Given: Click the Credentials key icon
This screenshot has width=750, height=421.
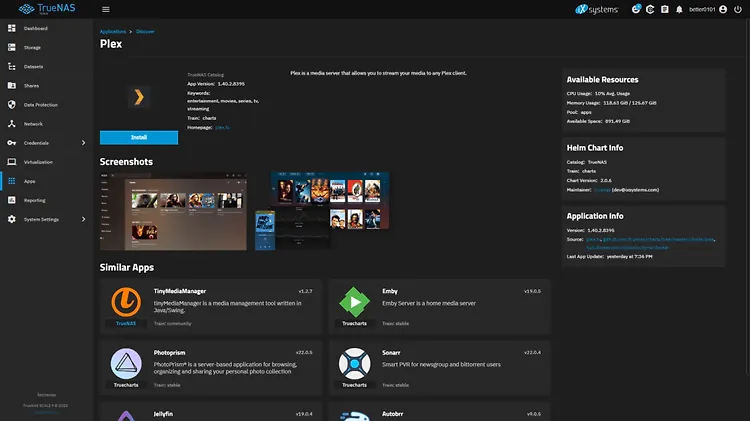Looking at the screenshot, I should point(11,143).
